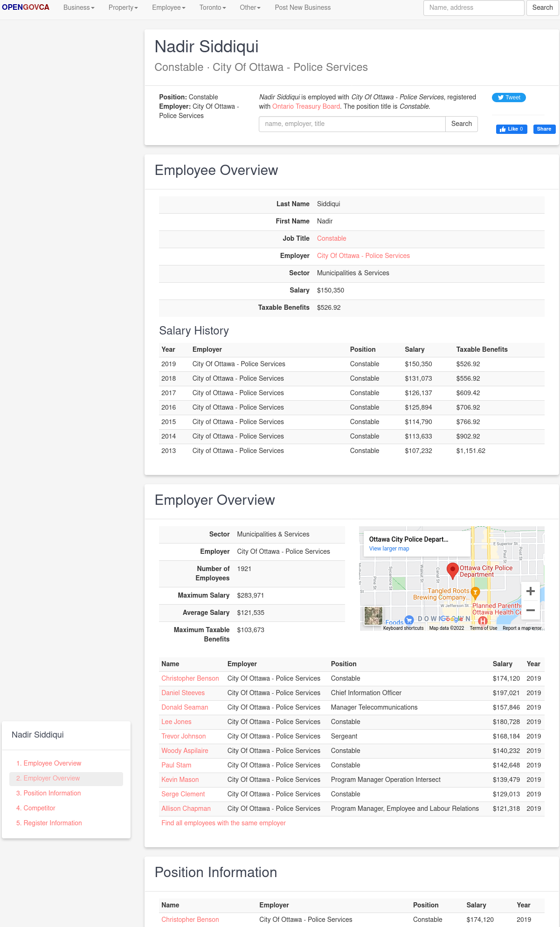Image resolution: width=560 pixels, height=927 pixels.
Task: Zoom out on the map
Action: coord(530,610)
